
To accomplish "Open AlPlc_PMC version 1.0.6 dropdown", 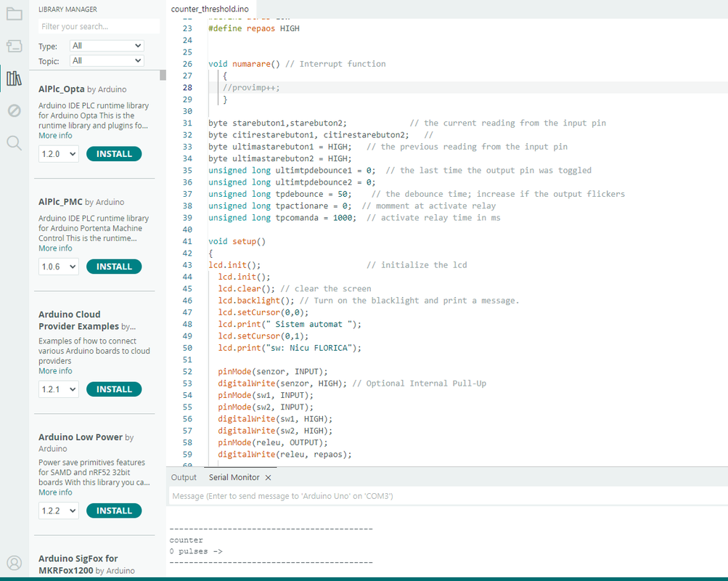I will 59,267.
